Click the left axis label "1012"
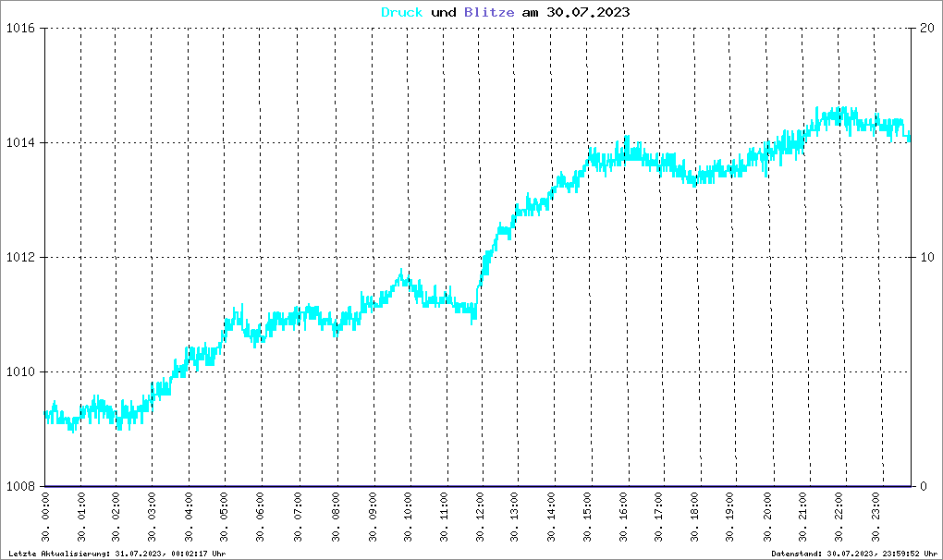This screenshot has width=943, height=560. point(20,258)
